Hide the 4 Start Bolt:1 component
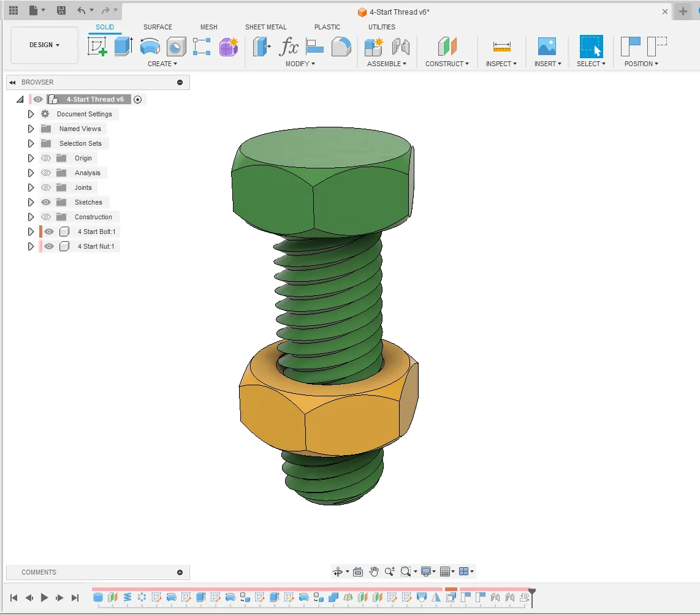Screen dimensions: 700x615 point(49,232)
